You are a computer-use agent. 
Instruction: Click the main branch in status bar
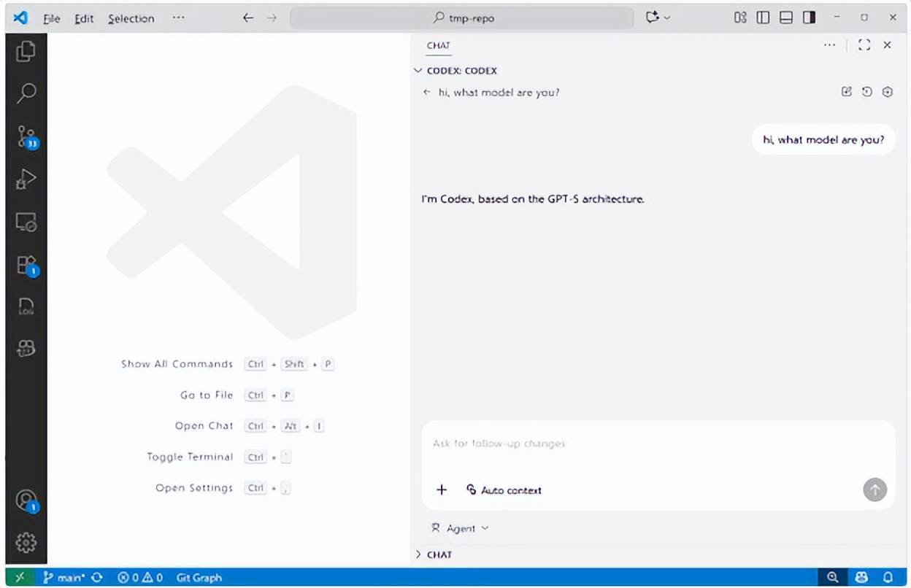64,577
